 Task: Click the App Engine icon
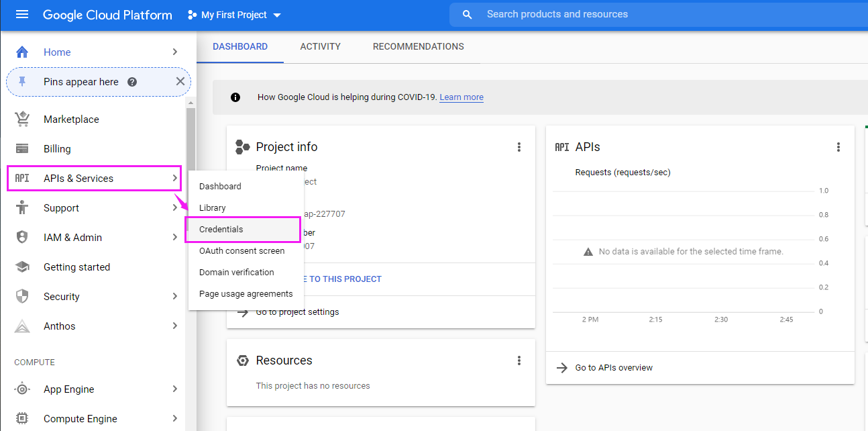[x=22, y=389]
